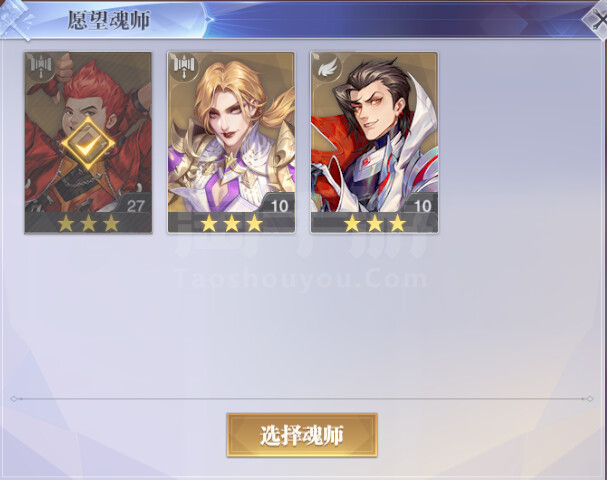Click the three-star rating under blonde card

tap(231, 223)
